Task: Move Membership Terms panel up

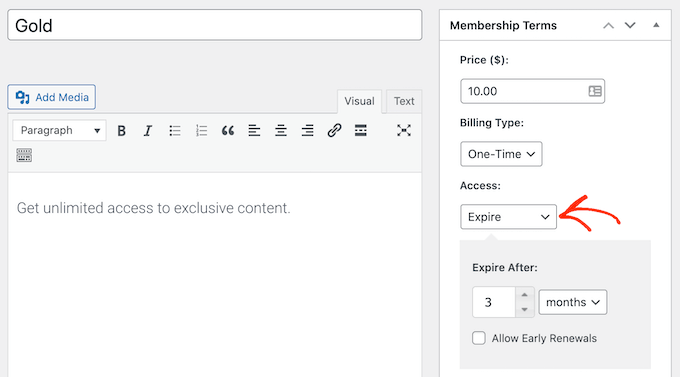Action: pyautogui.click(x=608, y=26)
